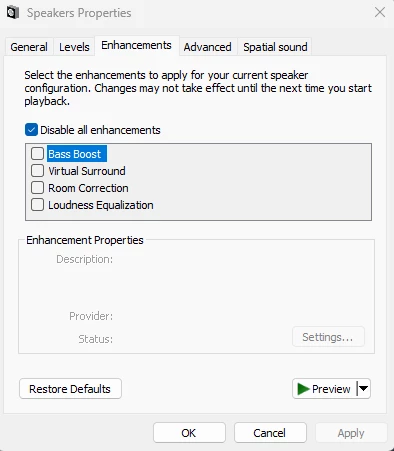Click the speaker icon in title bar
This screenshot has height=451, width=394.
13,13
